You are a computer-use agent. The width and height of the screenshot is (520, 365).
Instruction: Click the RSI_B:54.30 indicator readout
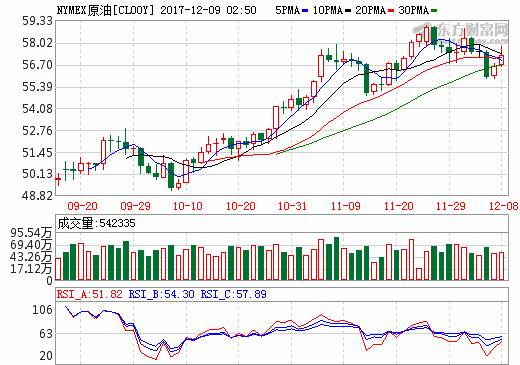(161, 294)
